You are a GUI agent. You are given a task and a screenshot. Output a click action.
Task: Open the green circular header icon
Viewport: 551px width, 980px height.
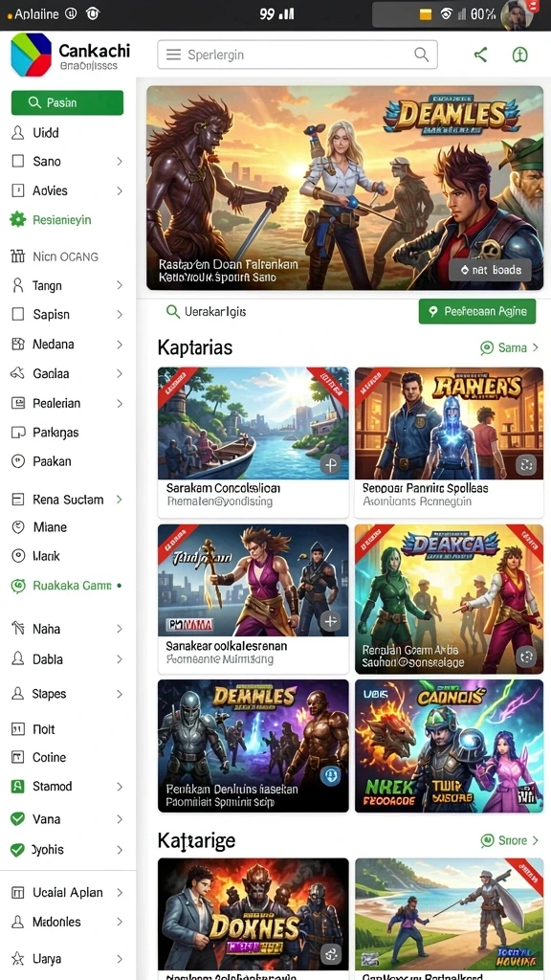(x=519, y=55)
